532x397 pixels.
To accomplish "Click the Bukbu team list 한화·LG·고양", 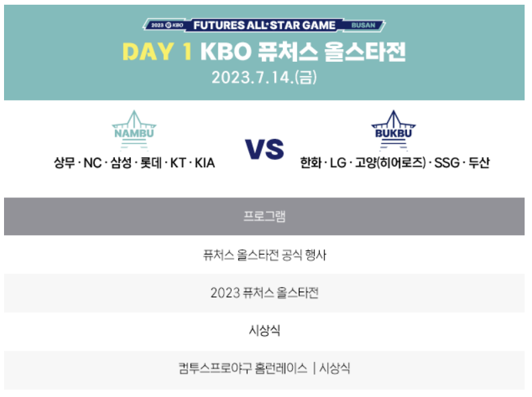I will click(395, 163).
